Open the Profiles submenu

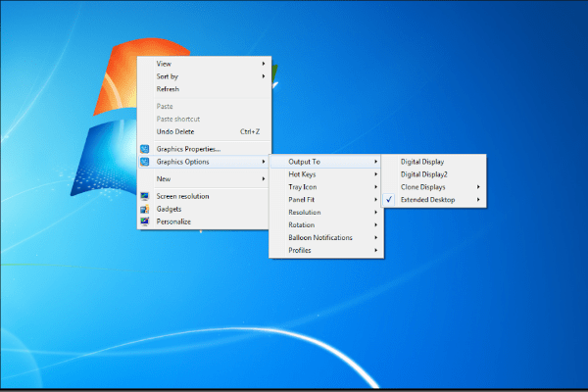300,251
